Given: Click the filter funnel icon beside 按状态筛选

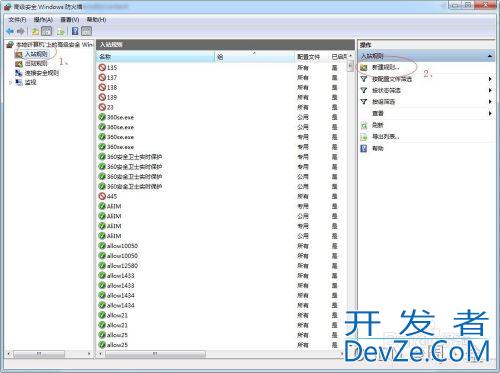Looking at the screenshot, I should [364, 90].
